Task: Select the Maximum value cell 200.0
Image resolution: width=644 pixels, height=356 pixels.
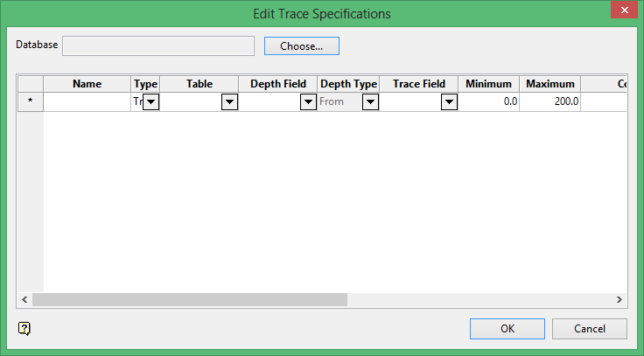Action: (550, 102)
